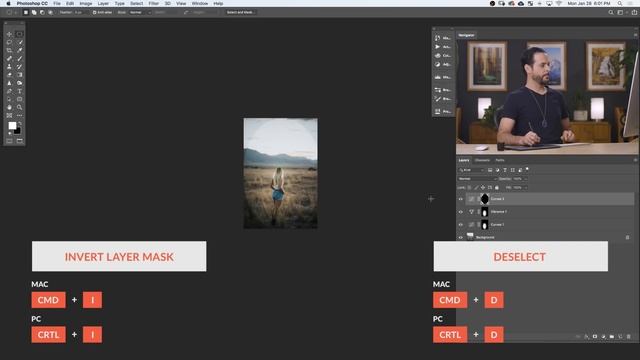This screenshot has width=640, height=360.
Task: Toggle Lock all in Layers panel
Action: pyautogui.click(x=497, y=188)
